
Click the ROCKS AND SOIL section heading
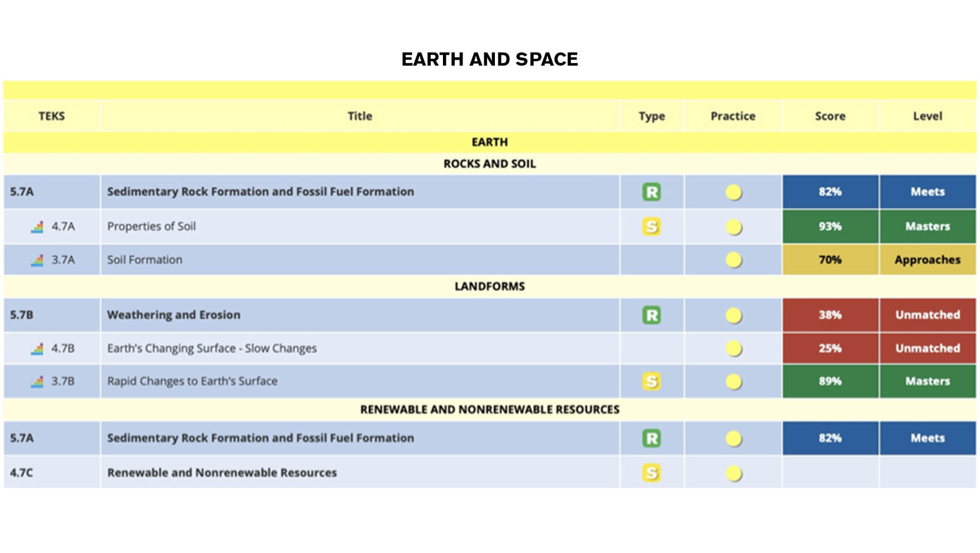point(490,164)
